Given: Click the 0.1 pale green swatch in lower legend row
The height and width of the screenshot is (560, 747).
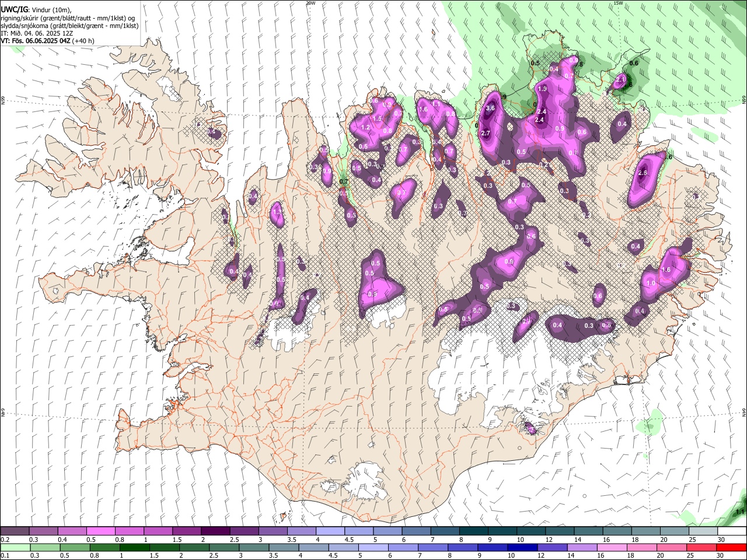Looking at the screenshot, I should coord(15,547).
